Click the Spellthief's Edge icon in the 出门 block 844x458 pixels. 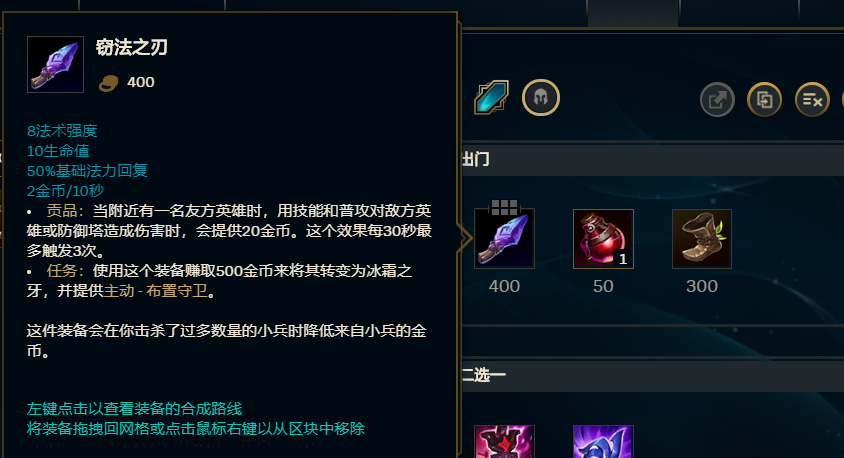point(504,238)
